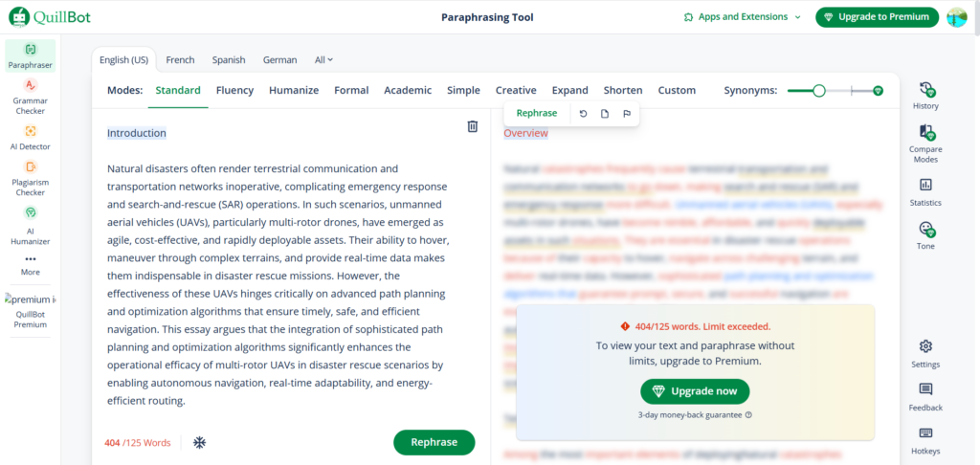
Task: Click the 3-day money-back guarantee text
Action: coord(690,415)
